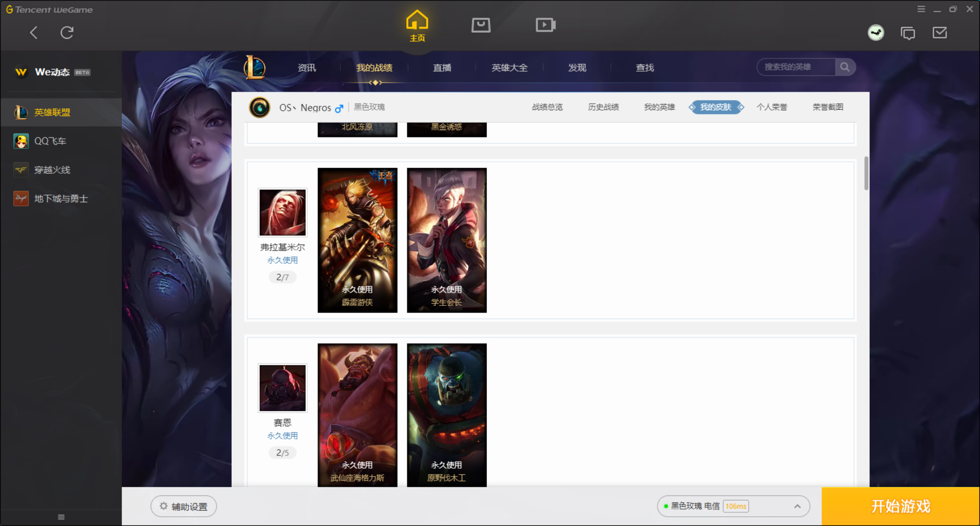980x526 pixels.
Task: Click the 2/7 skin count badge
Action: coord(282,277)
